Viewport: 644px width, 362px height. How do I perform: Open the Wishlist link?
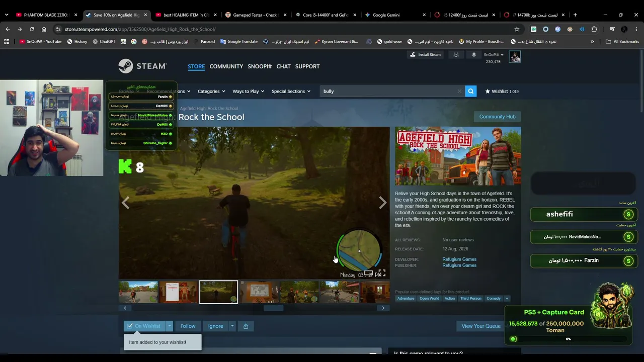502,92
